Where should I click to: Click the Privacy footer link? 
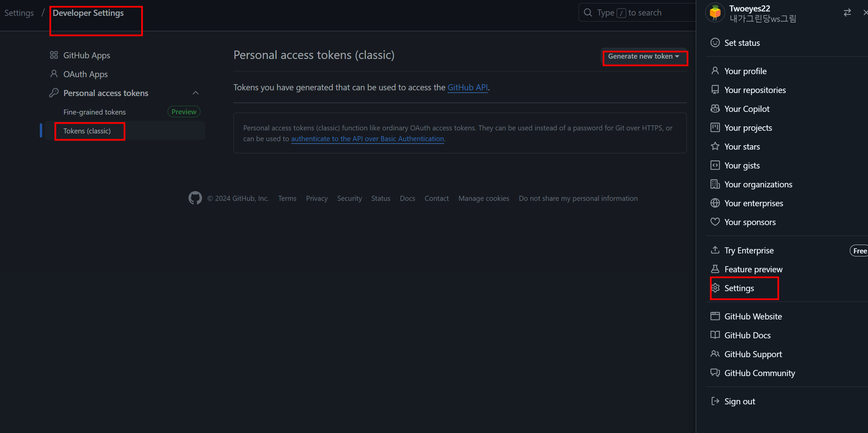pyautogui.click(x=317, y=198)
